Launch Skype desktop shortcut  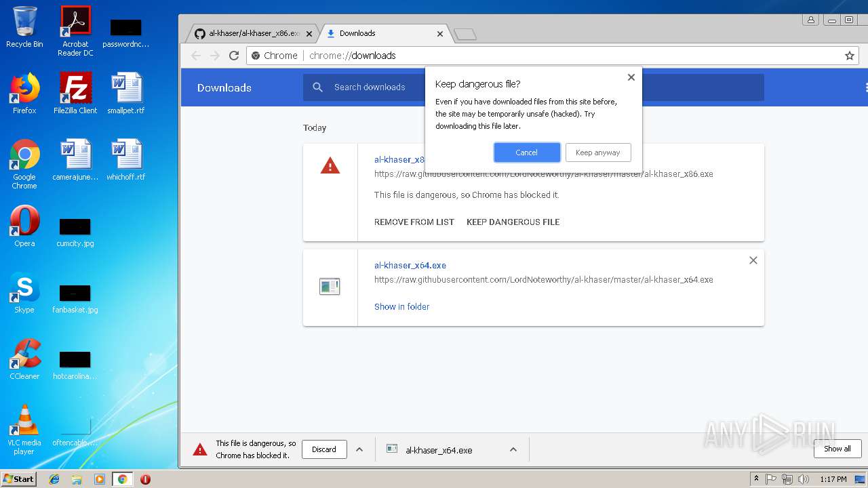click(x=24, y=293)
